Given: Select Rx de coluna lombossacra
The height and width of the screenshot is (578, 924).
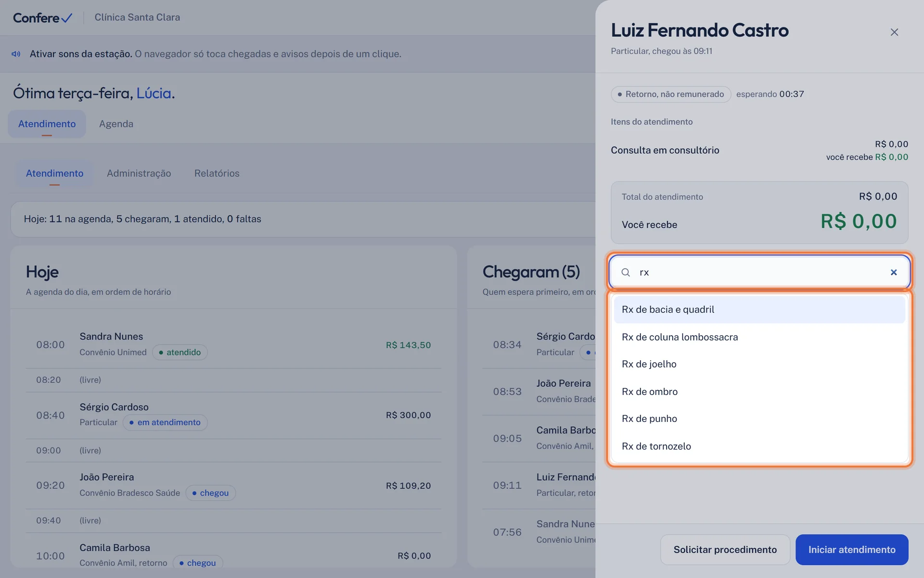Looking at the screenshot, I should click(759, 337).
